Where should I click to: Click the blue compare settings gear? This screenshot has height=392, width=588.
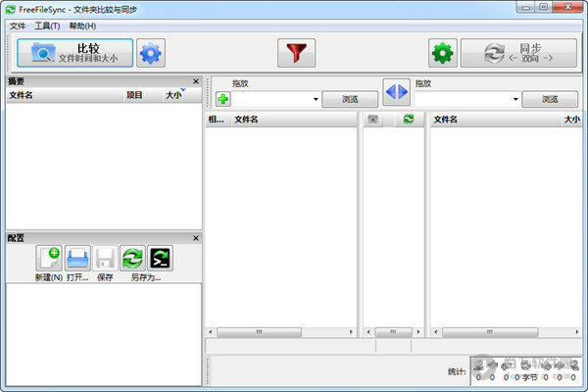(x=151, y=53)
